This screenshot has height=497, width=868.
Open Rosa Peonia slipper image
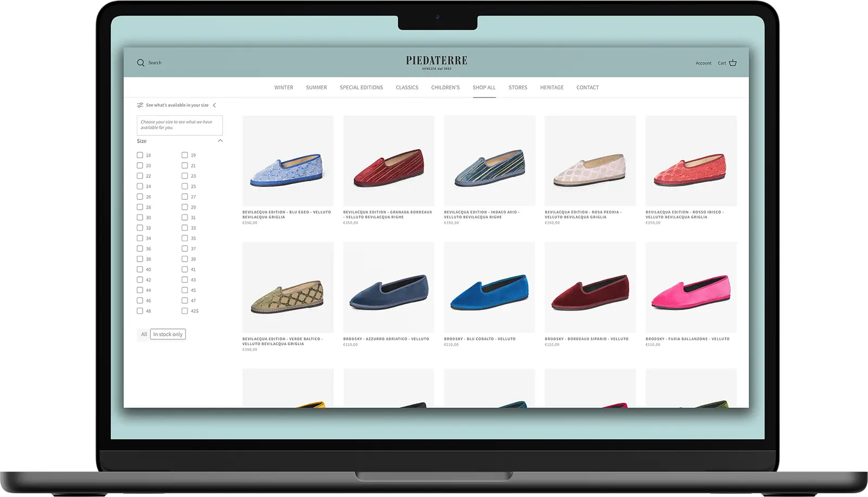[590, 160]
